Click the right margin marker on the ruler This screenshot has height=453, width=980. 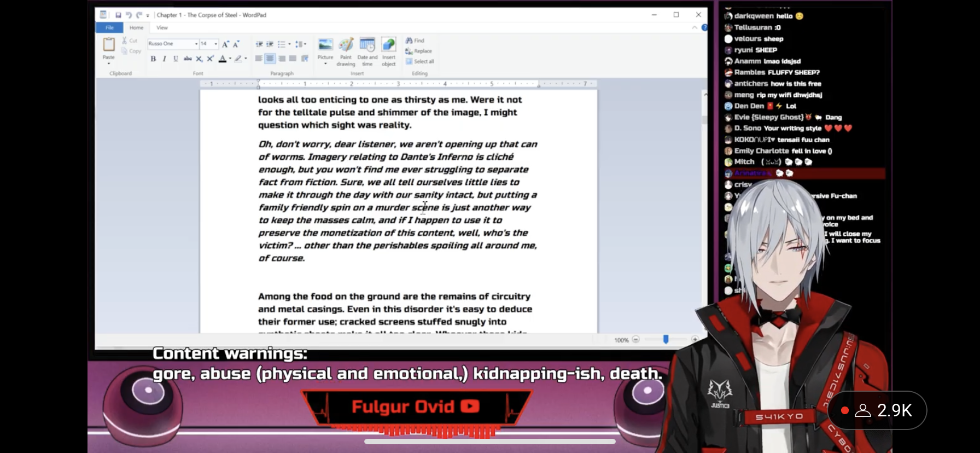[x=539, y=84]
